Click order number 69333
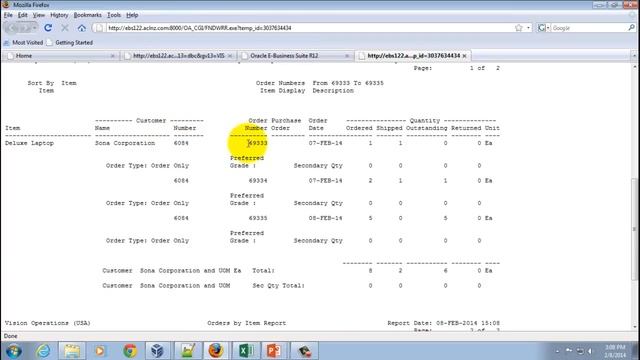 [258, 143]
